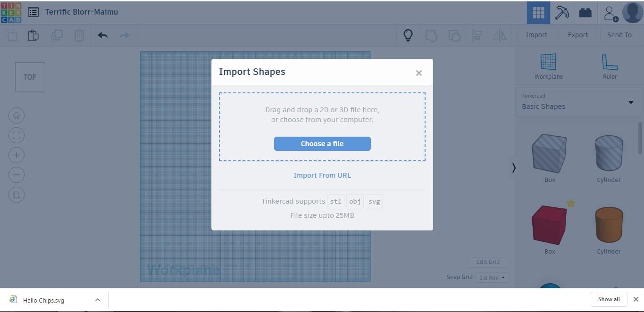
Task: Select the Undo arrow icon
Action: pyautogui.click(x=102, y=35)
